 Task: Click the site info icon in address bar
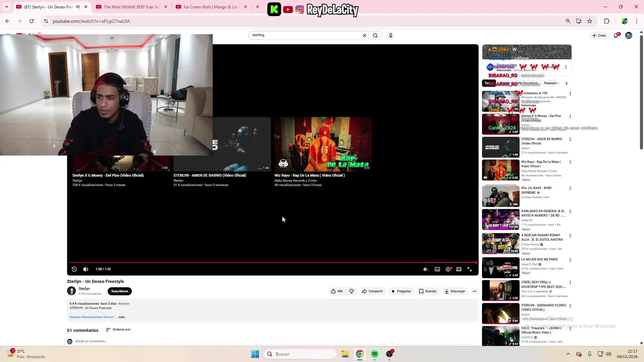pyautogui.click(x=46, y=21)
